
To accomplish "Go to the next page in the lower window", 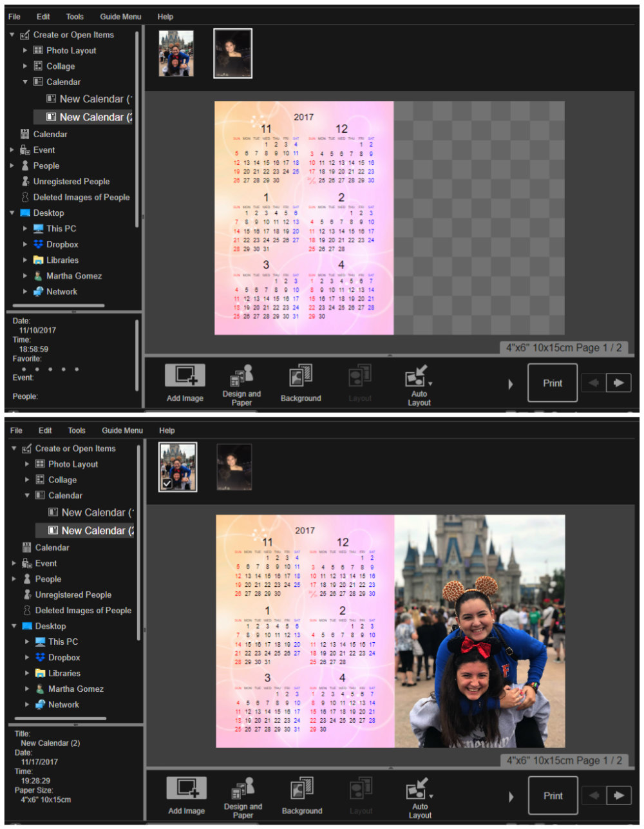I will tap(619, 796).
